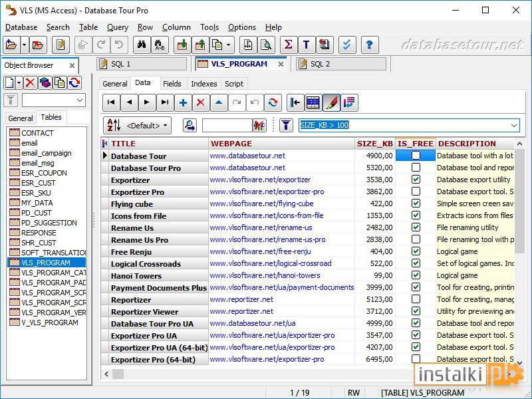The image size is (532, 399).
Task: Click the search record magnifier icon
Action: pyautogui.click(x=190, y=125)
